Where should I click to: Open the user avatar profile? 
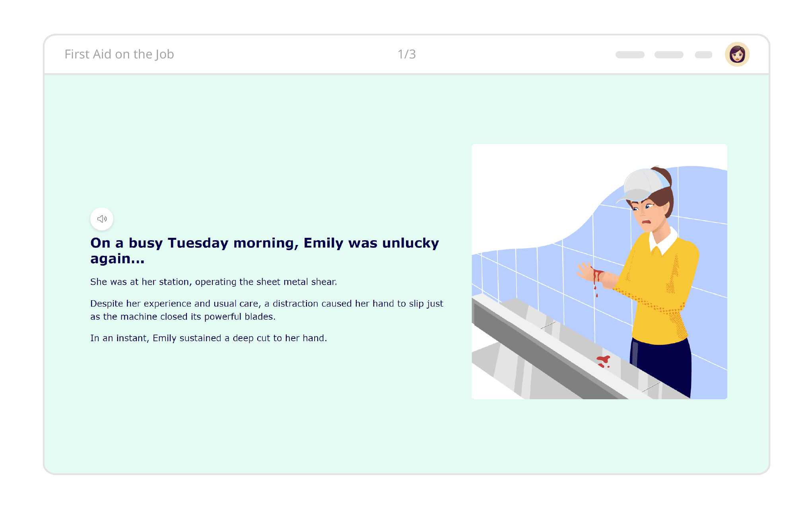(737, 54)
